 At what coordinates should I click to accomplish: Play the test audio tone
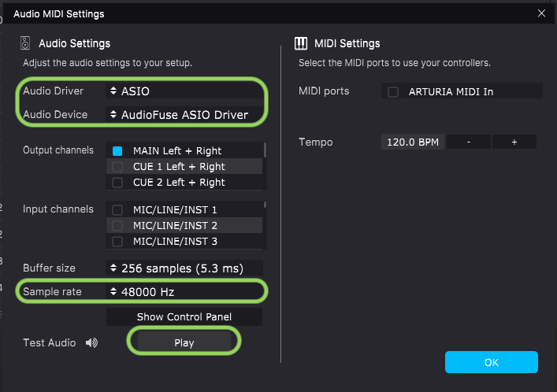tap(184, 342)
